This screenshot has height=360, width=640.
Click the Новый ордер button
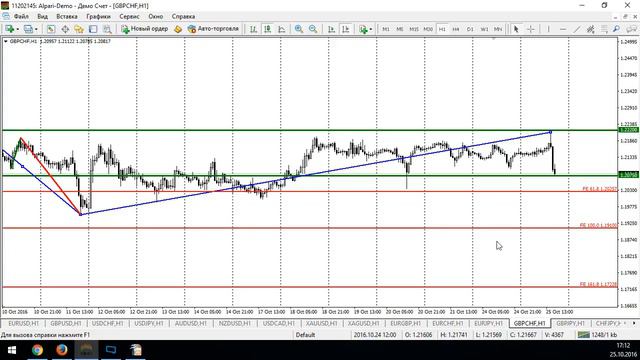[x=144, y=29]
